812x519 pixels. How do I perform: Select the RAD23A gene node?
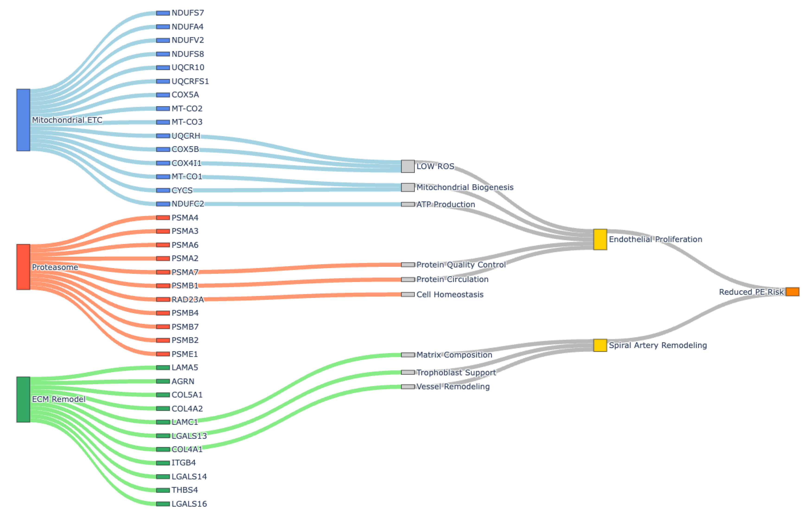click(x=163, y=299)
